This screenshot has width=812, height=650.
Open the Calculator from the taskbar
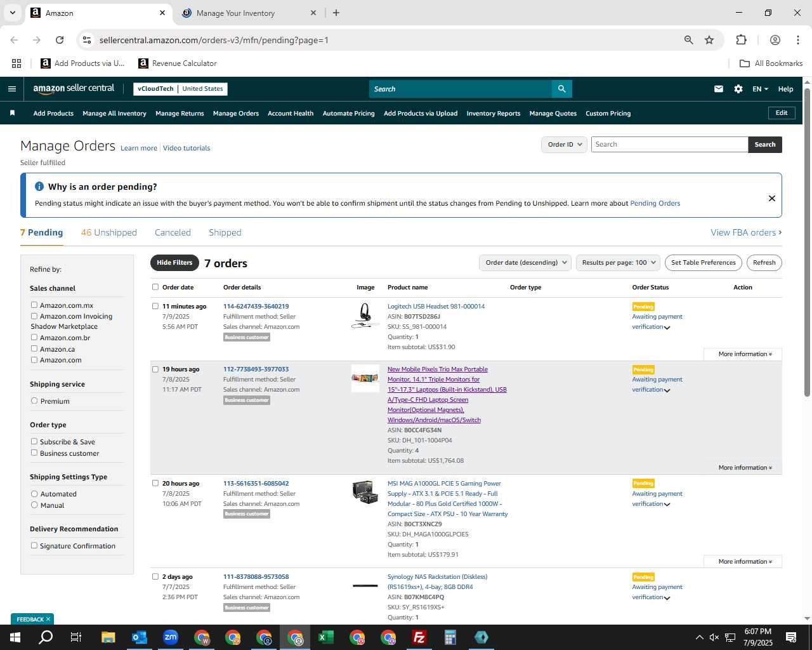(450, 637)
